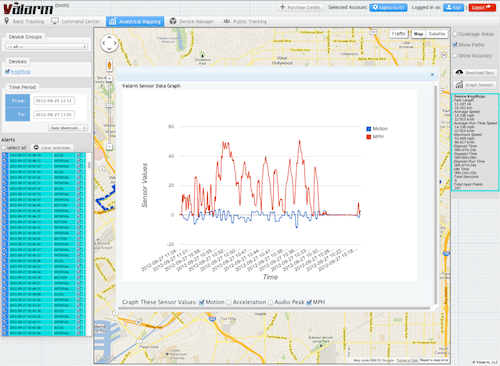Screen dimensions: 500x366
Task: Open the KogiRoja device link
Action: (21, 72)
